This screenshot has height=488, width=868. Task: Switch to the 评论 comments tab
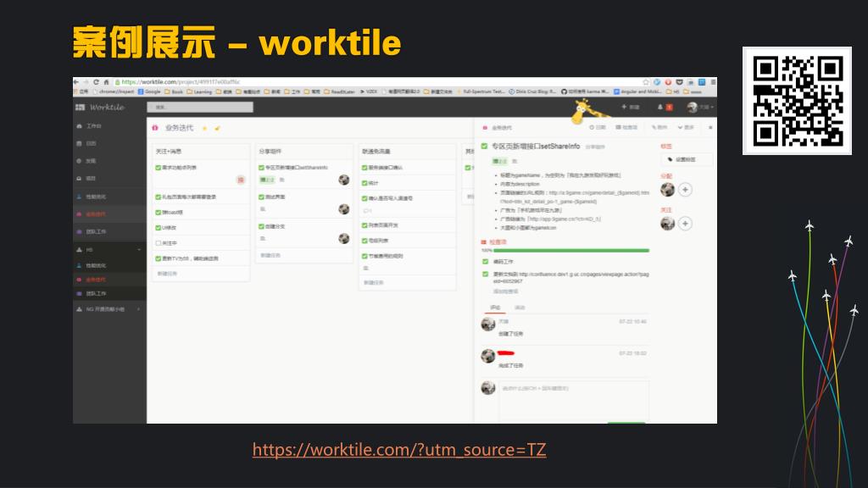[495, 308]
